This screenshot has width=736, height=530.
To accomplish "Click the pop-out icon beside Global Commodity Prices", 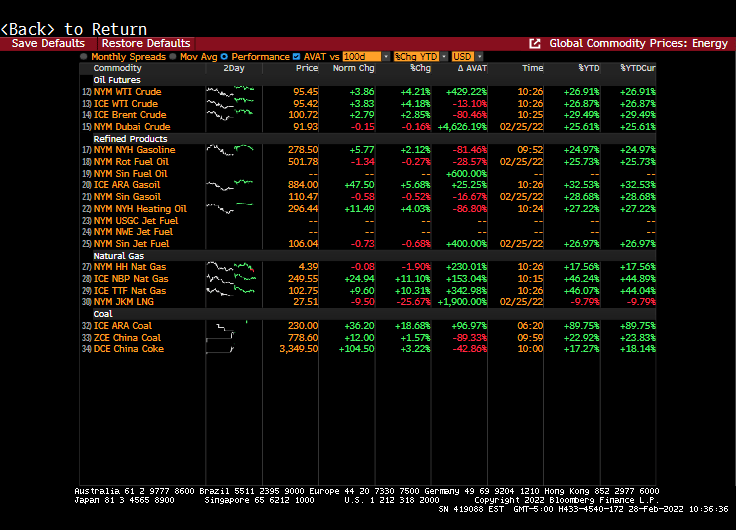I will pyautogui.click(x=535, y=43).
